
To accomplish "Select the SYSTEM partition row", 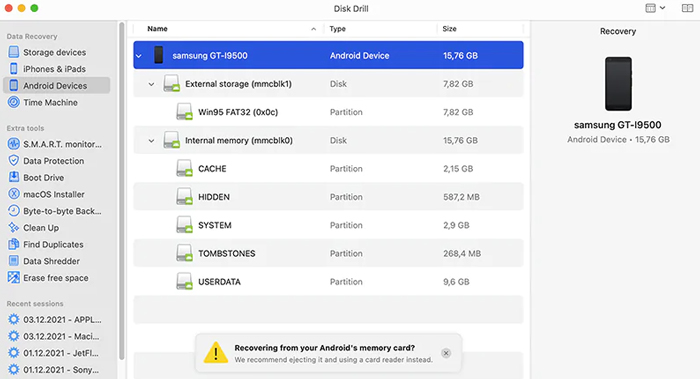I will (x=328, y=225).
